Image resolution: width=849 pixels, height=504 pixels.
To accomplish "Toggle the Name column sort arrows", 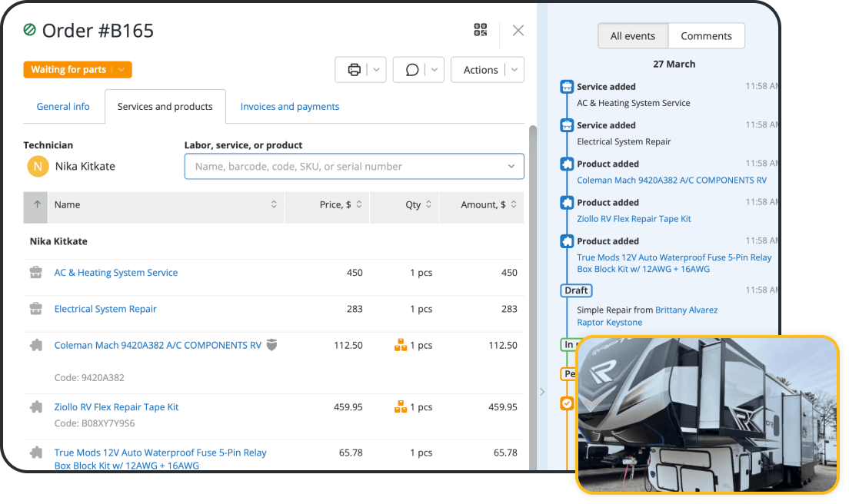I will click(x=274, y=204).
